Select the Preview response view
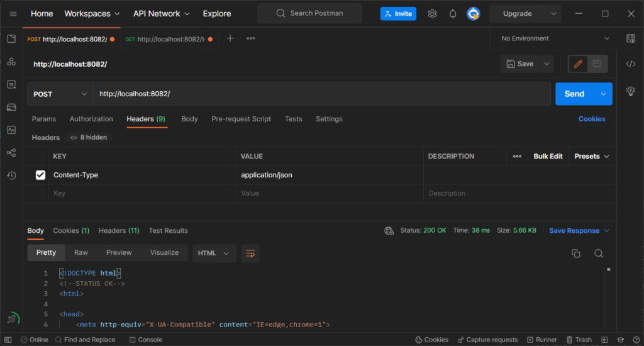The width and height of the screenshot is (644, 346). pos(119,253)
